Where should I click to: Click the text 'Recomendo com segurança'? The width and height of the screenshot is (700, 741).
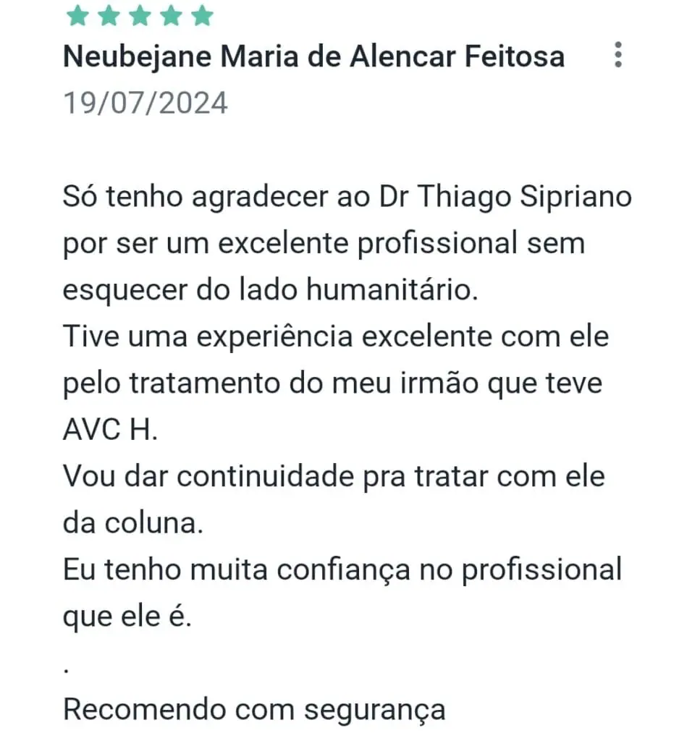pyautogui.click(x=254, y=711)
